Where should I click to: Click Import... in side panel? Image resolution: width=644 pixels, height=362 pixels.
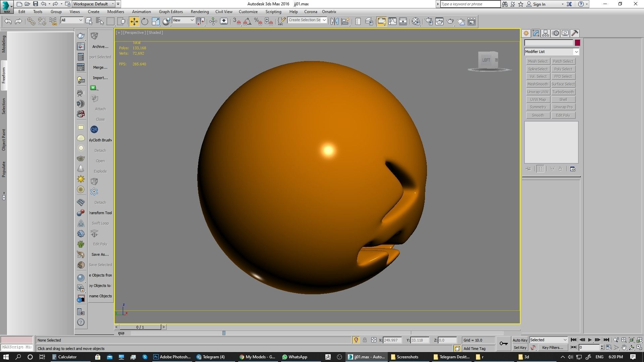point(100,78)
